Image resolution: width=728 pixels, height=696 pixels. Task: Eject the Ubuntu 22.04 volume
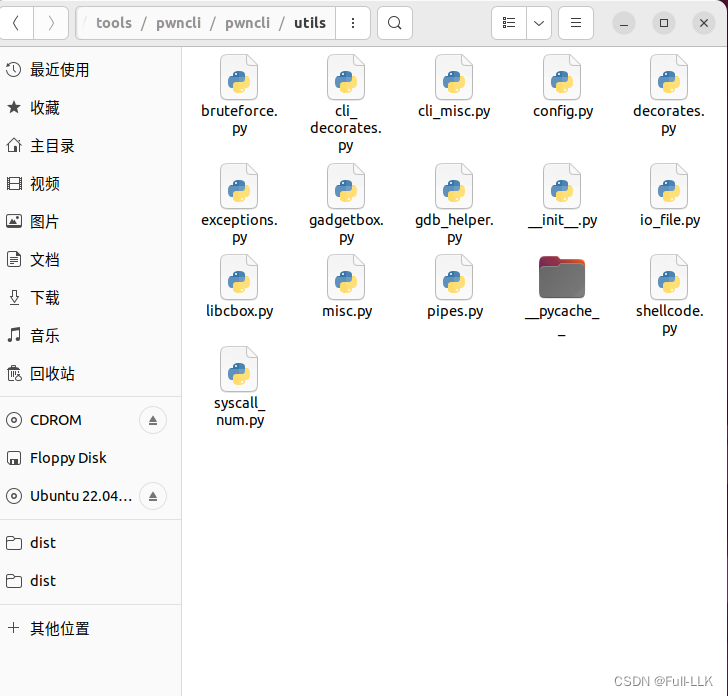click(x=153, y=496)
